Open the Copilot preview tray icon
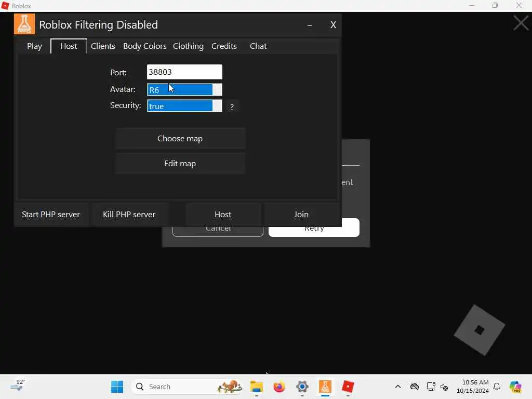This screenshot has width=532, height=399. point(515,387)
